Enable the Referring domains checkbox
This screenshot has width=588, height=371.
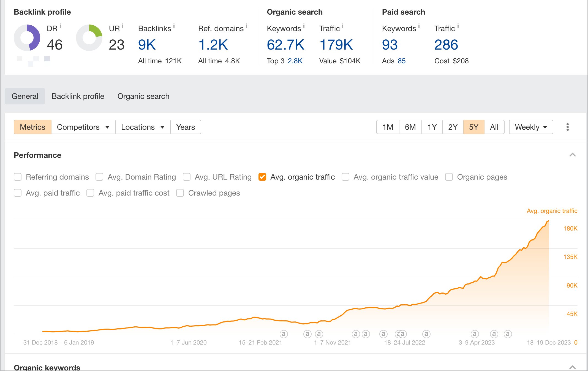(x=18, y=177)
